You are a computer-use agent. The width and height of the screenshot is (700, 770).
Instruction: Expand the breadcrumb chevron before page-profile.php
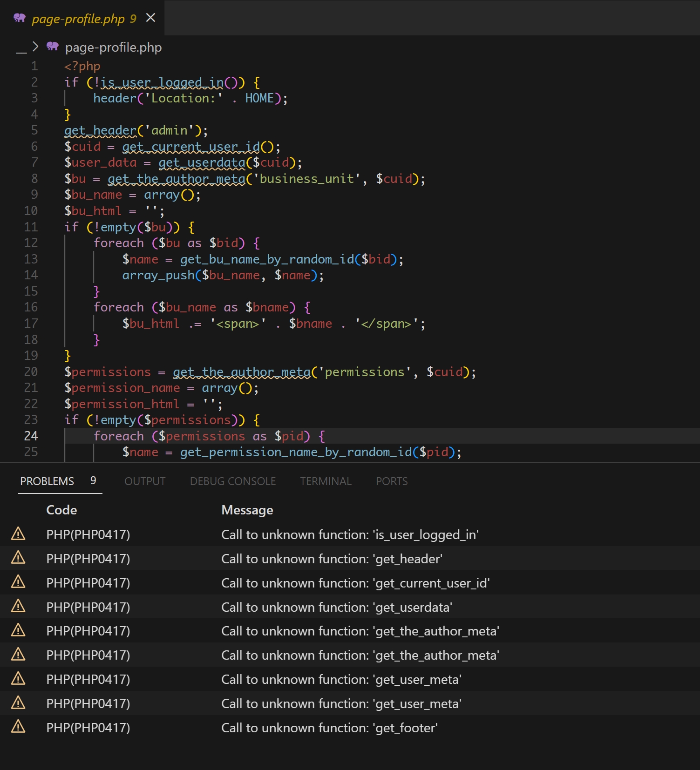(35, 47)
